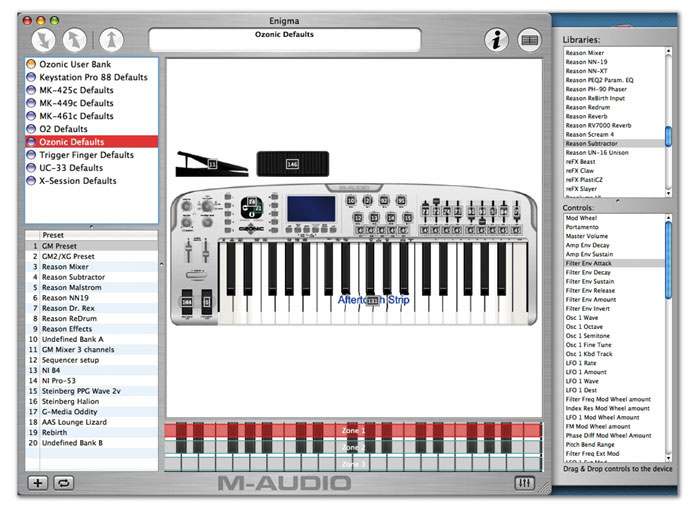Select preset 5 Reason Malstrom
This screenshot has height=514, width=700.
pyautogui.click(x=92, y=288)
